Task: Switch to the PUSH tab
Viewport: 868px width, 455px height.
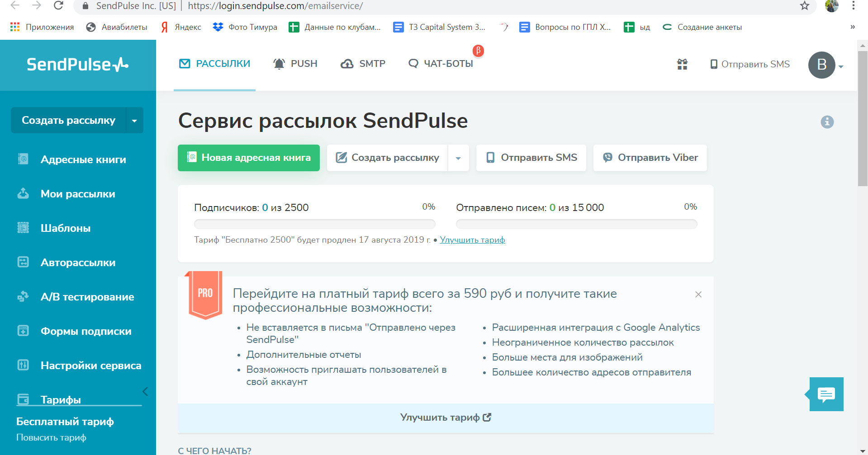Action: tap(295, 64)
